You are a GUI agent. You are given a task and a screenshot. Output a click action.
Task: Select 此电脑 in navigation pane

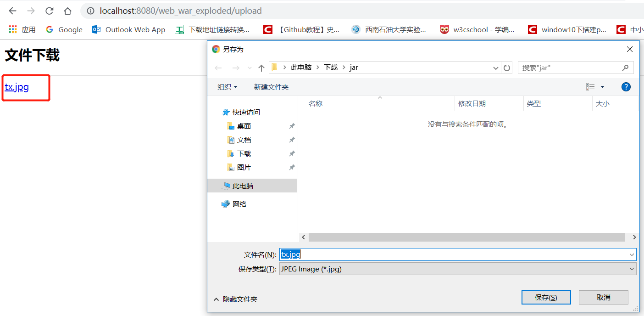click(x=252, y=186)
